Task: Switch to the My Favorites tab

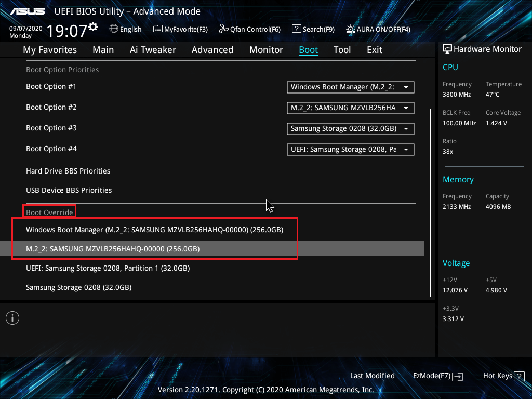Action: [x=50, y=50]
